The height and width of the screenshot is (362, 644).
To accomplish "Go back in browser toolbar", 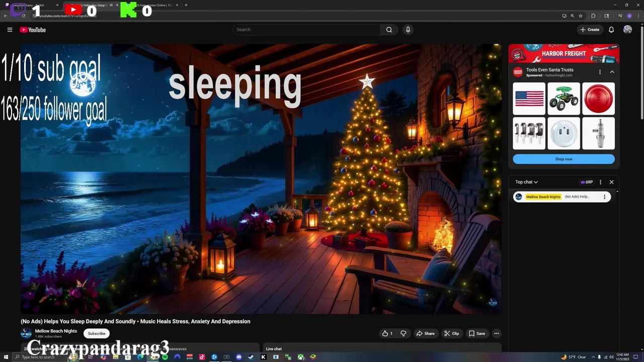I will point(6,16).
